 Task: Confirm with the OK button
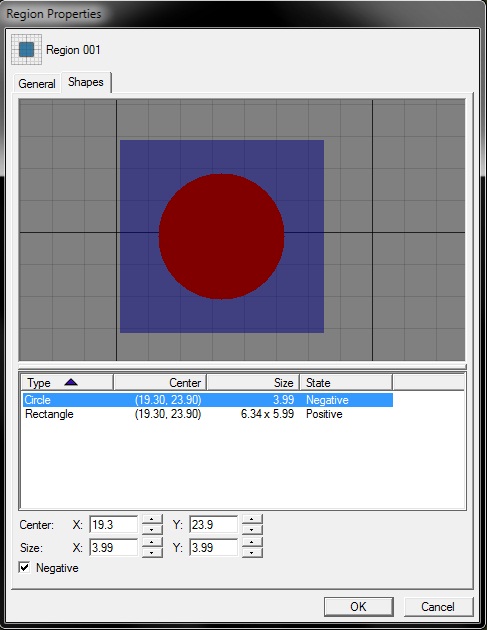coord(358,607)
